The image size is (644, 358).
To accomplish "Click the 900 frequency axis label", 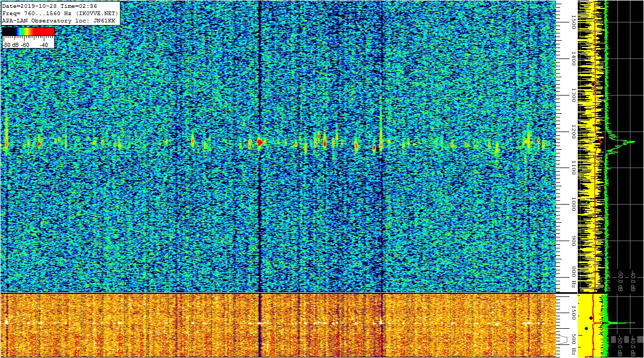I will click(574, 241).
